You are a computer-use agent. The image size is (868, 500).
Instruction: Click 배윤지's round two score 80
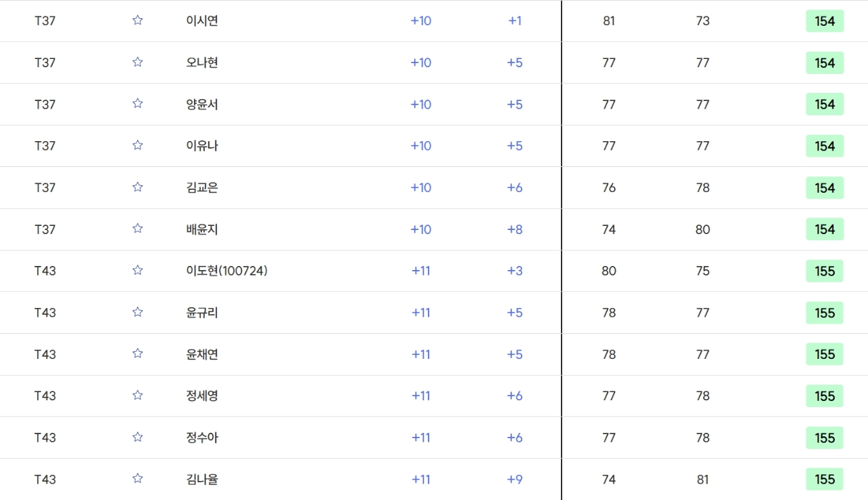tap(703, 229)
